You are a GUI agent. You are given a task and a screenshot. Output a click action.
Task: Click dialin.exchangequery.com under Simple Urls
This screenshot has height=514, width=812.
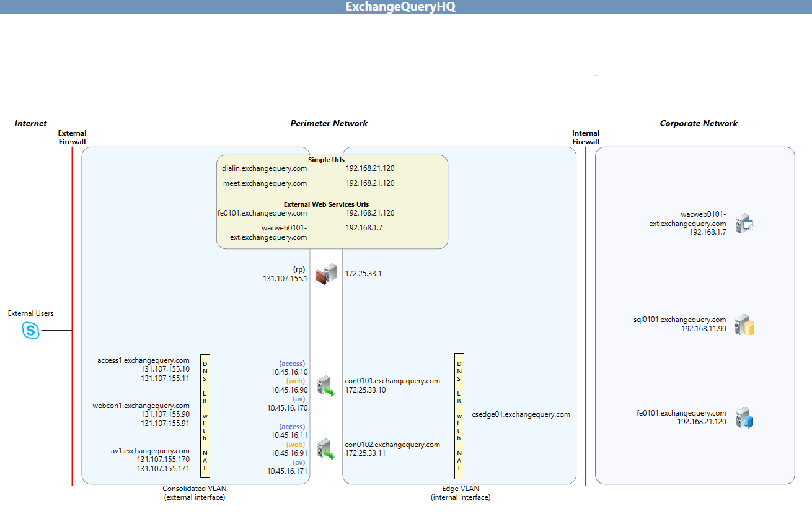[265, 168]
